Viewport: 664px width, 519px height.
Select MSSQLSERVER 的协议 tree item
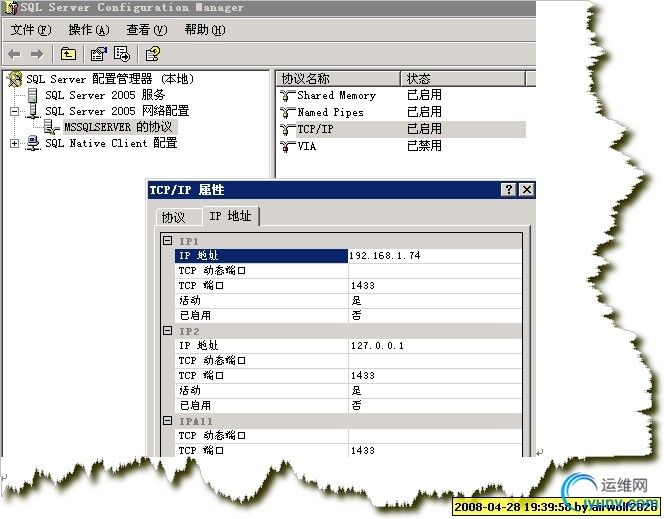118,127
